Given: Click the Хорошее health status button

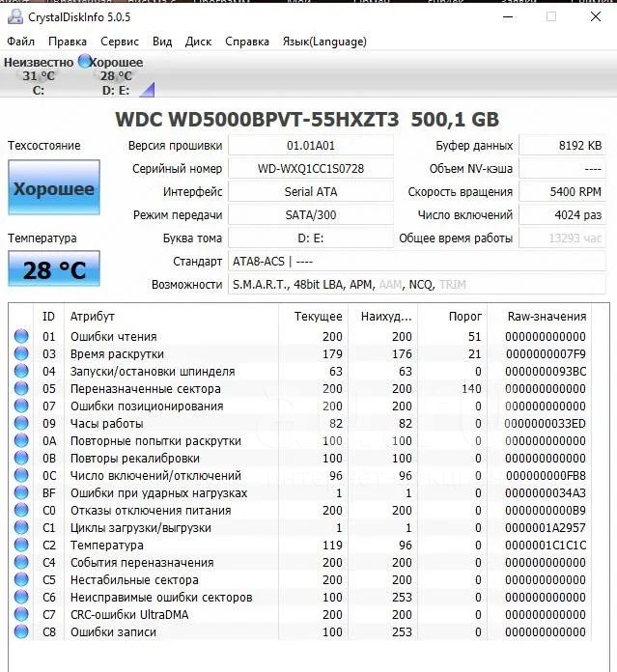Looking at the screenshot, I should pos(54,187).
